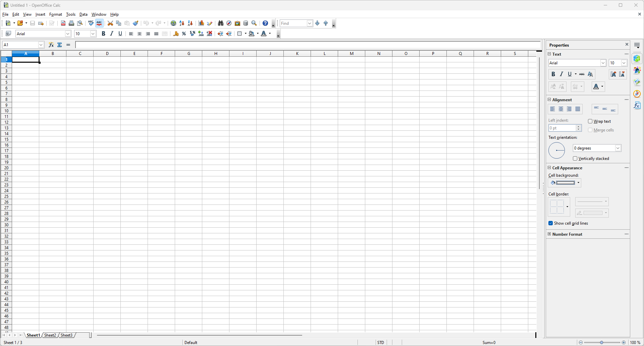Open the Data menu
The image size is (644, 346).
pos(83,14)
